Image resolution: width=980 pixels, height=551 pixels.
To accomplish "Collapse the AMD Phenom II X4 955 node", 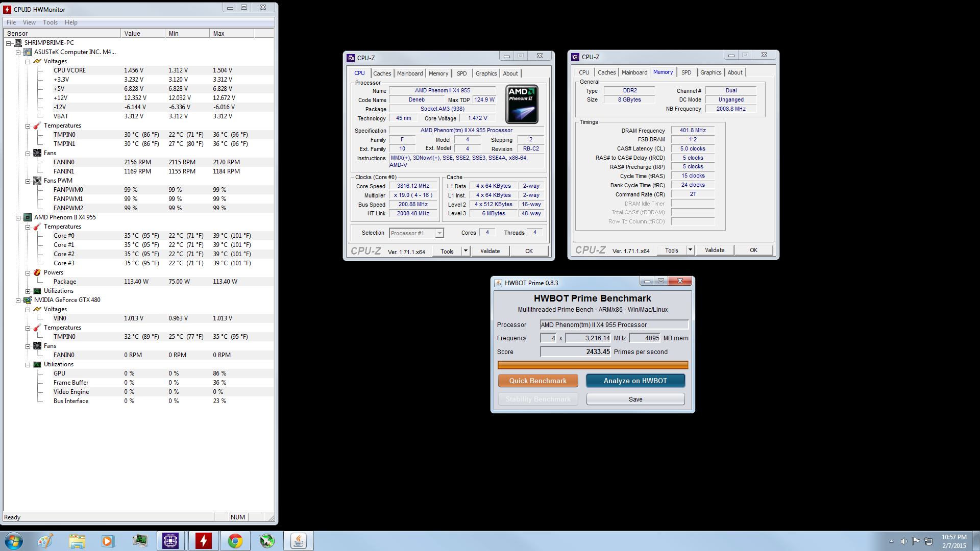I will tap(18, 218).
